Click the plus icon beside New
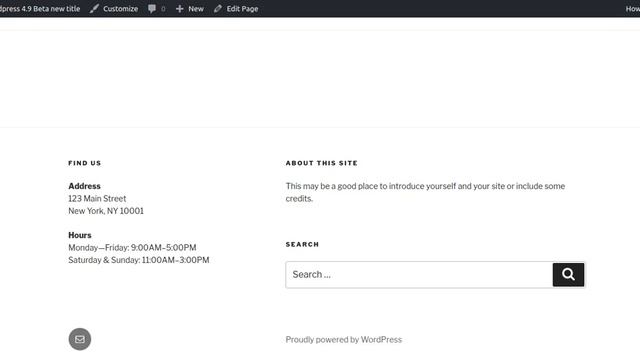The width and height of the screenshot is (640, 360). [x=180, y=9]
